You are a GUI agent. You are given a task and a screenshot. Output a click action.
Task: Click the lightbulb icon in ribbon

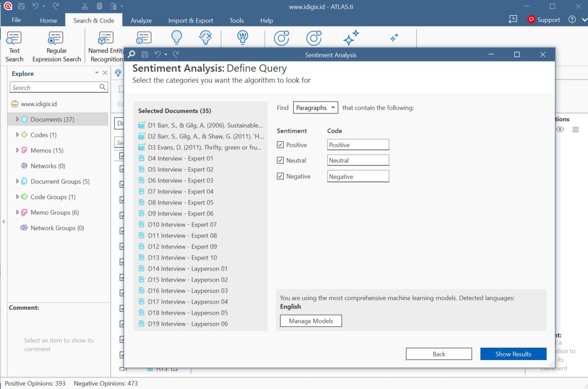point(176,38)
